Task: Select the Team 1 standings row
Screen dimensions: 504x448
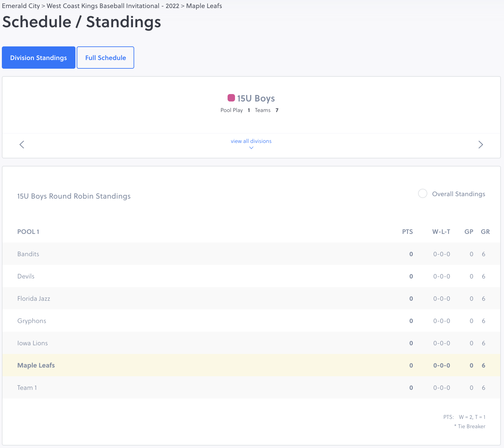Action: click(x=27, y=388)
